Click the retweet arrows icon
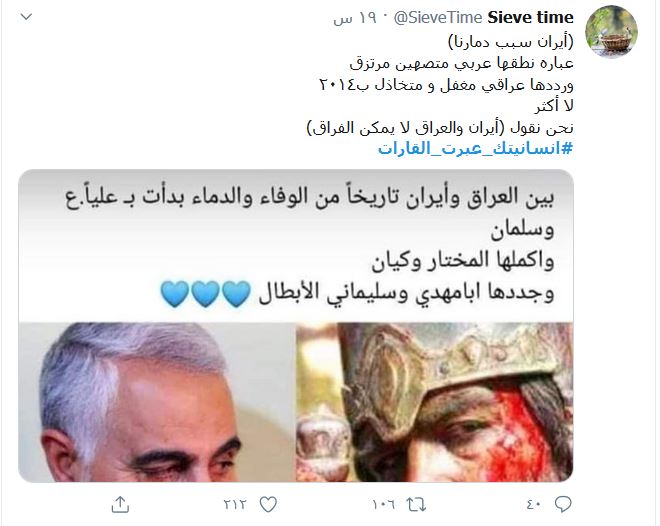This screenshot has height=526, width=660. [x=416, y=504]
